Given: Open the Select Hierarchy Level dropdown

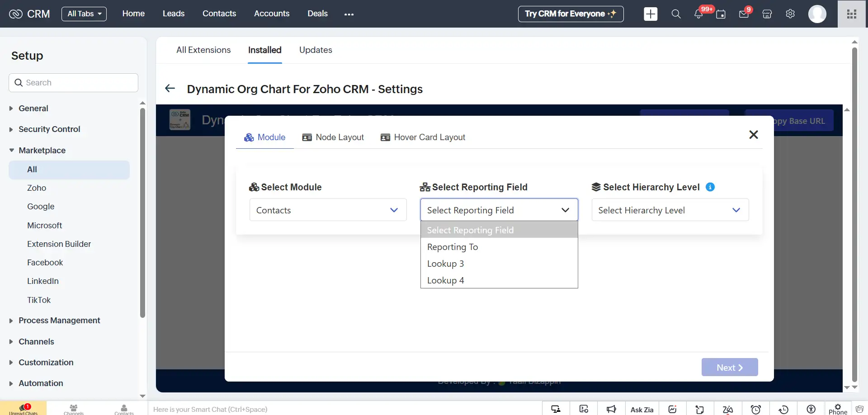Looking at the screenshot, I should (670, 210).
